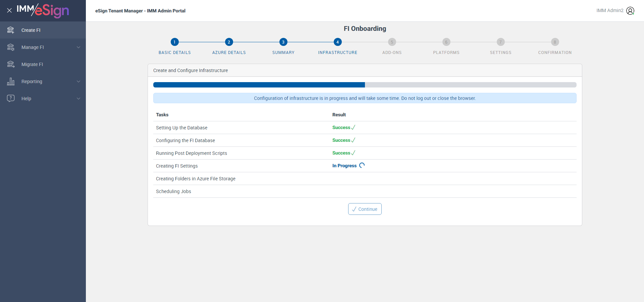Image resolution: width=644 pixels, height=302 pixels.
Task: Open the Help menu item
Action: coord(43,99)
